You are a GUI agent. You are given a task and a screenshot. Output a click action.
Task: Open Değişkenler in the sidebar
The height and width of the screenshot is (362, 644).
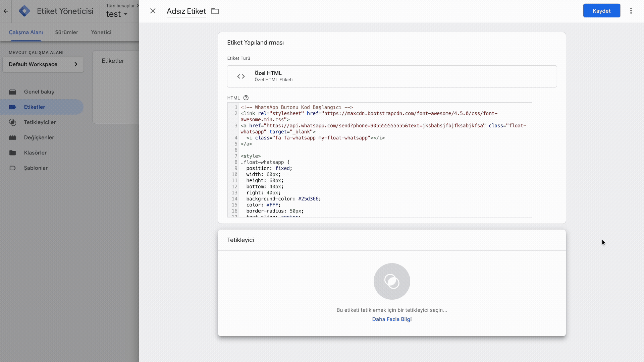39,137
